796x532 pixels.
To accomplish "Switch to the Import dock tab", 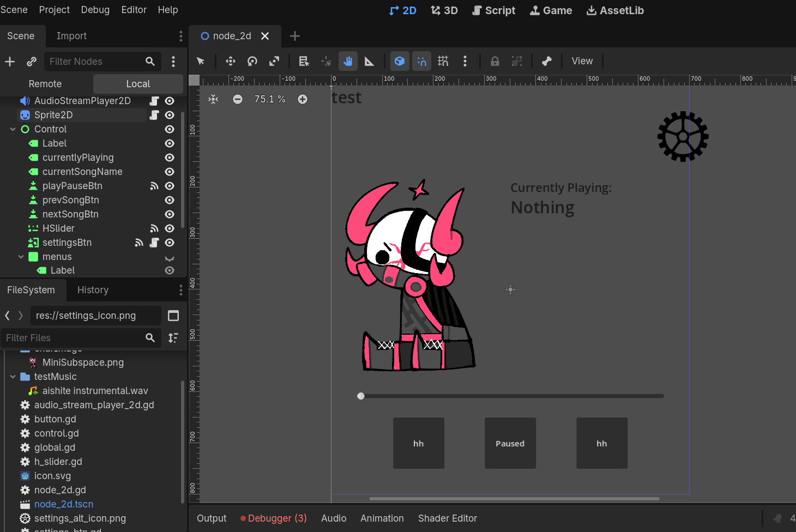I will coord(71,36).
